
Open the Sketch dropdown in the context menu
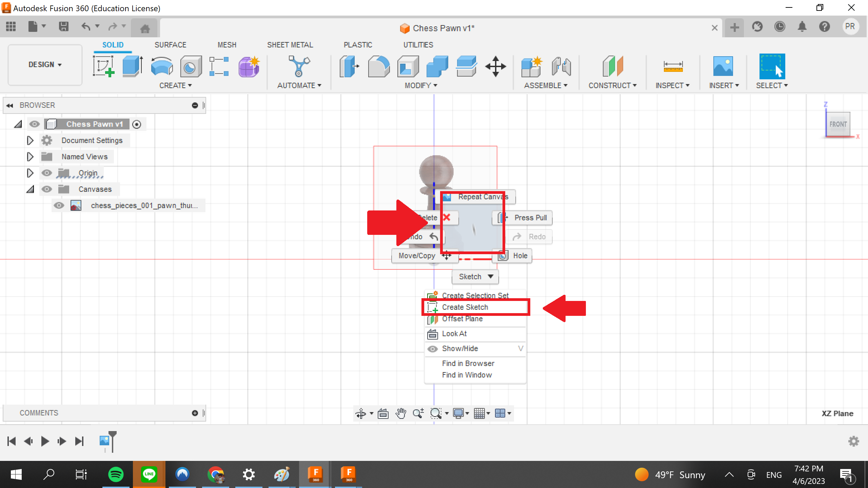pos(475,277)
